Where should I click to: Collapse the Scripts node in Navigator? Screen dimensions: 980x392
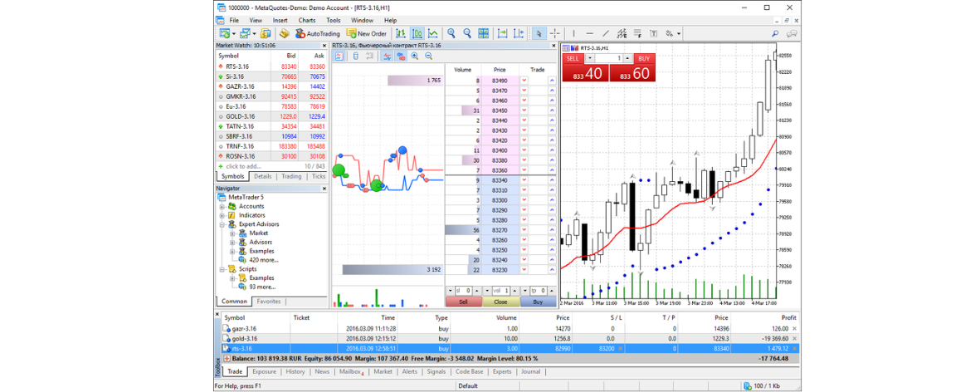222,269
